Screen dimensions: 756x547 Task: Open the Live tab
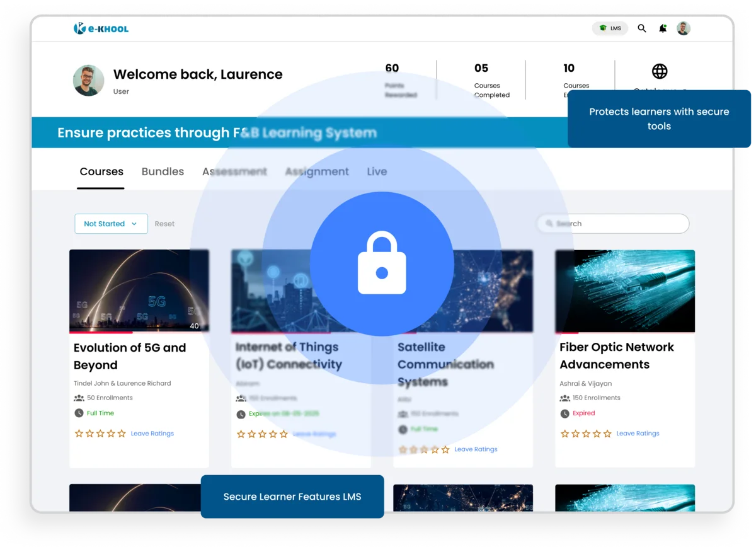377,171
